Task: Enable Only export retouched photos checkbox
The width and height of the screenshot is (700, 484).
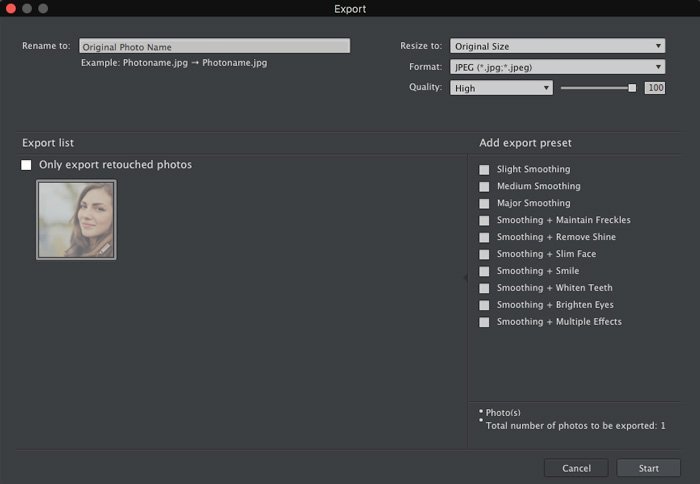Action: point(27,165)
